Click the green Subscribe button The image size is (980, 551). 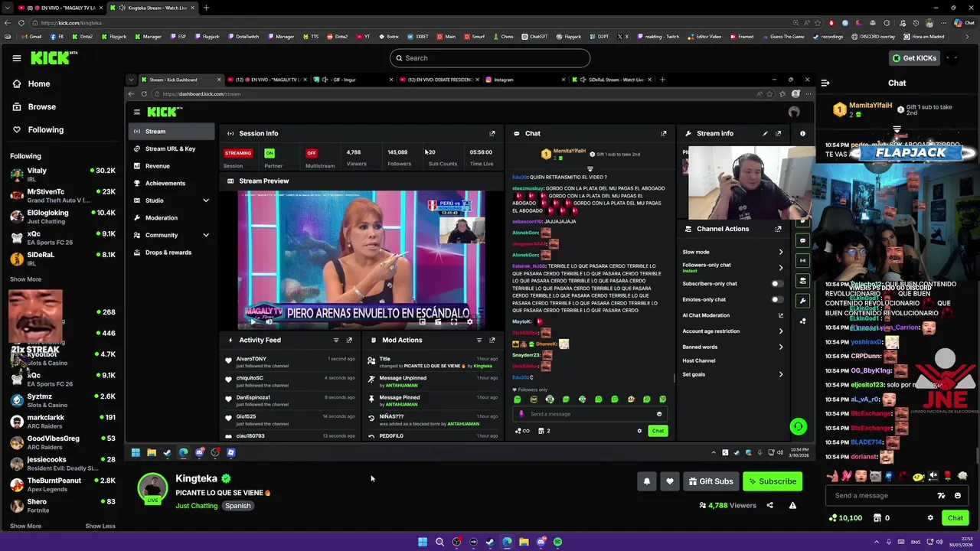coord(773,481)
